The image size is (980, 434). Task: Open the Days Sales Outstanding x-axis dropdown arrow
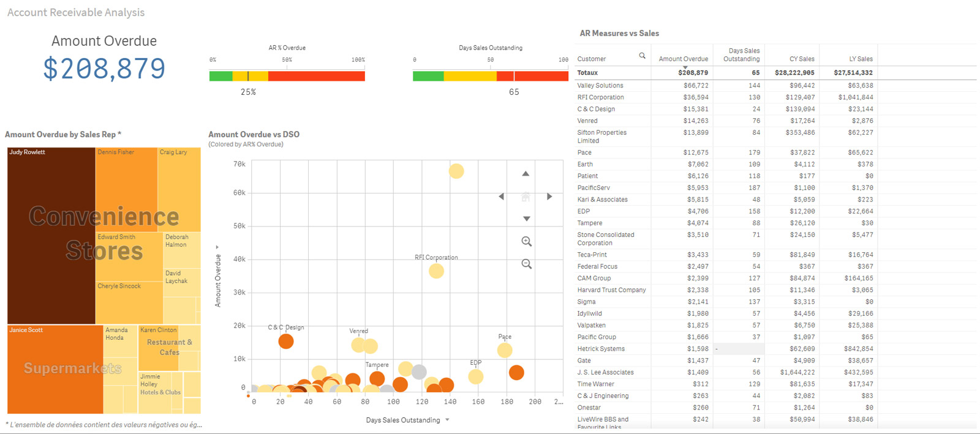(447, 420)
